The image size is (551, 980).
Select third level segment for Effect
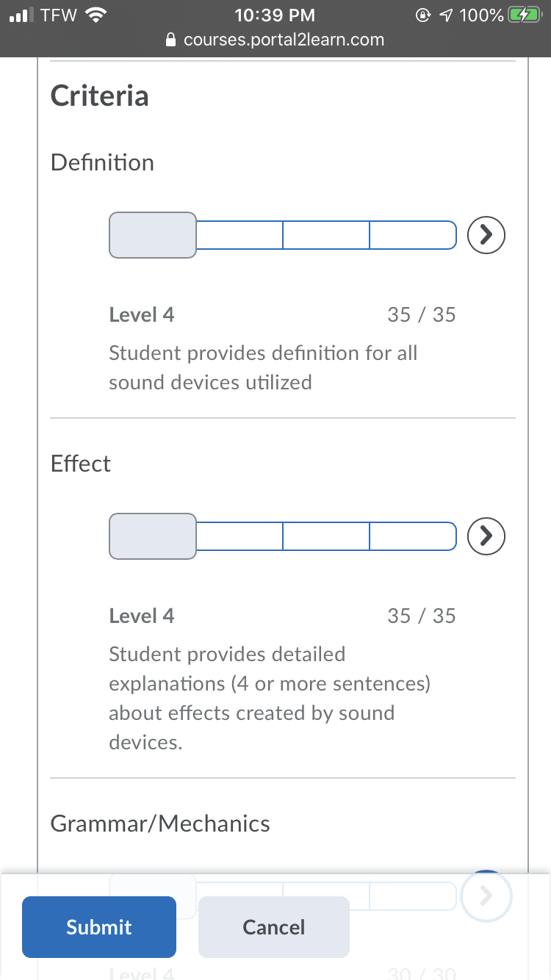(x=326, y=536)
